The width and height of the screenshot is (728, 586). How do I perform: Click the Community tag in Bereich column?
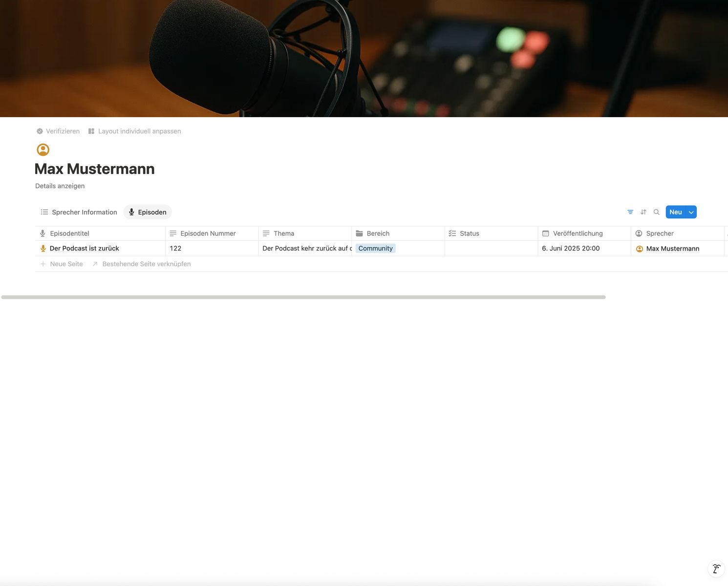click(x=375, y=249)
